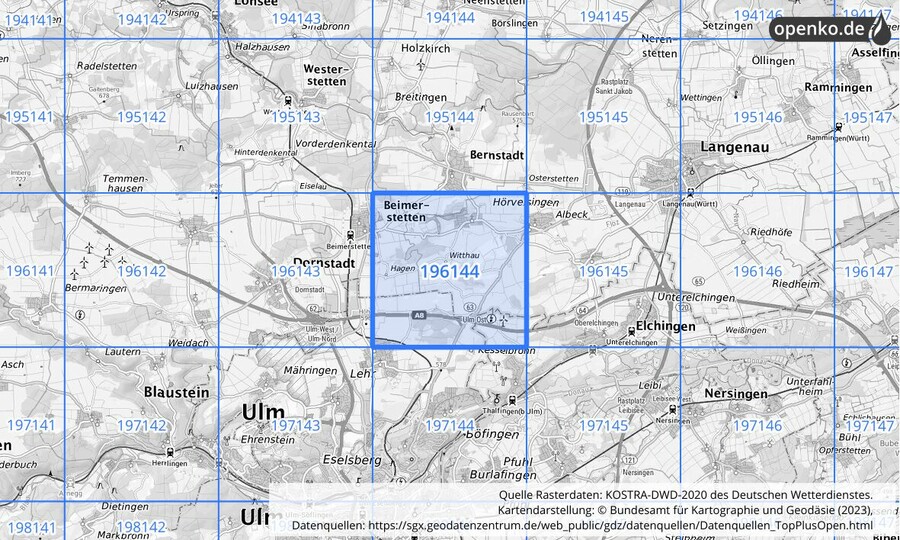The height and width of the screenshot is (540, 900).
Task: Click the A8 motorway shield
Action: coord(420,315)
